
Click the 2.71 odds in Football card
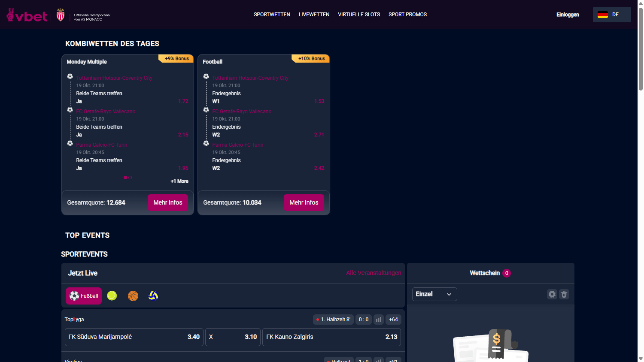click(319, 135)
